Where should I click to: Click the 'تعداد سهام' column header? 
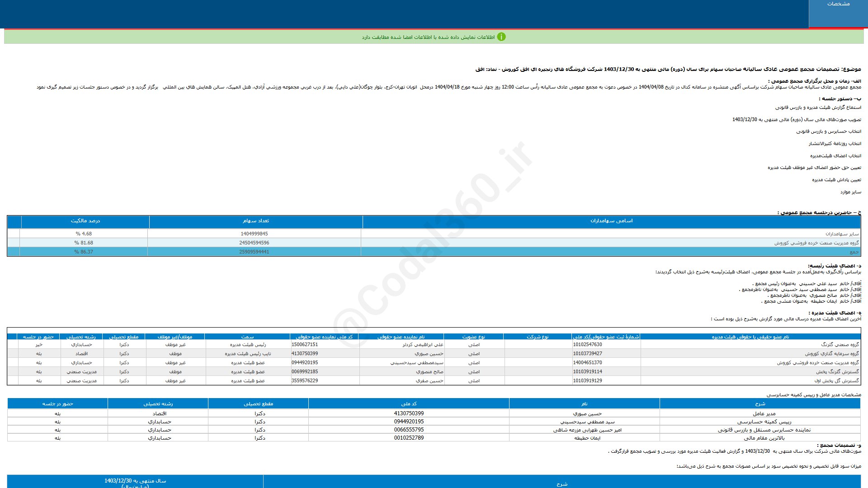click(x=256, y=221)
